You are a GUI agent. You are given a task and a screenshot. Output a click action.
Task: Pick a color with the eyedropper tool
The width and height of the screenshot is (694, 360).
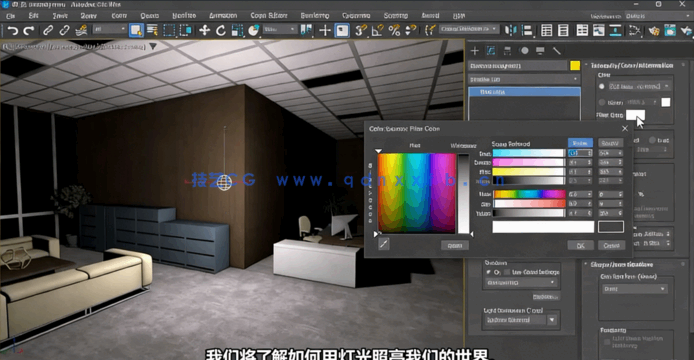click(x=384, y=244)
